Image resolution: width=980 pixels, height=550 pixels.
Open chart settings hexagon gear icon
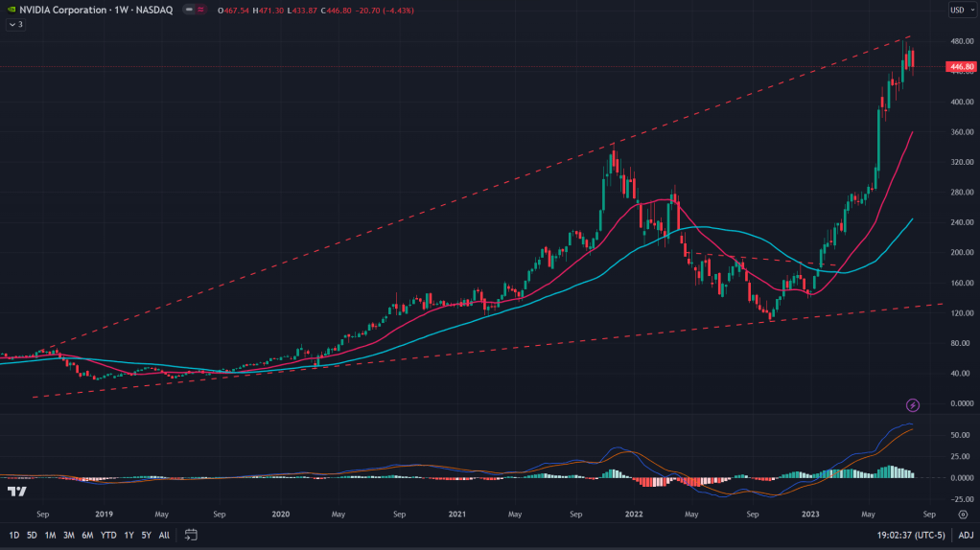click(x=963, y=515)
